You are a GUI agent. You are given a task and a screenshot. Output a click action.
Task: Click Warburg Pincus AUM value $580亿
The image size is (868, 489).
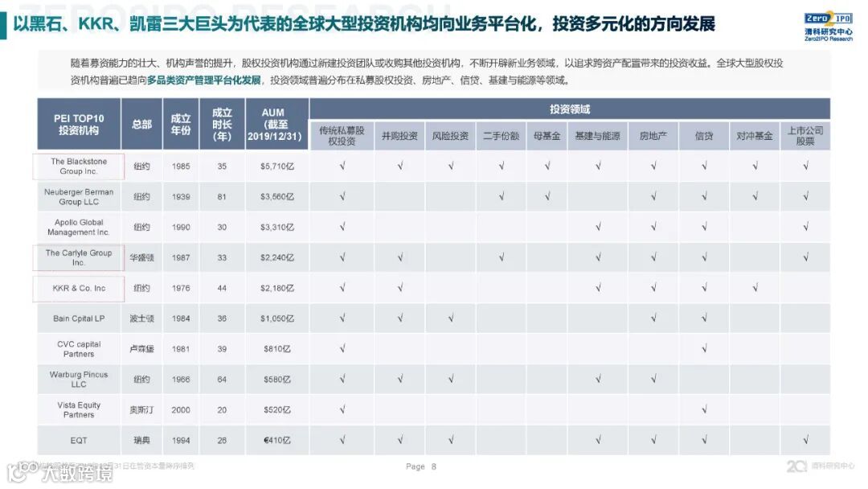pos(277,380)
